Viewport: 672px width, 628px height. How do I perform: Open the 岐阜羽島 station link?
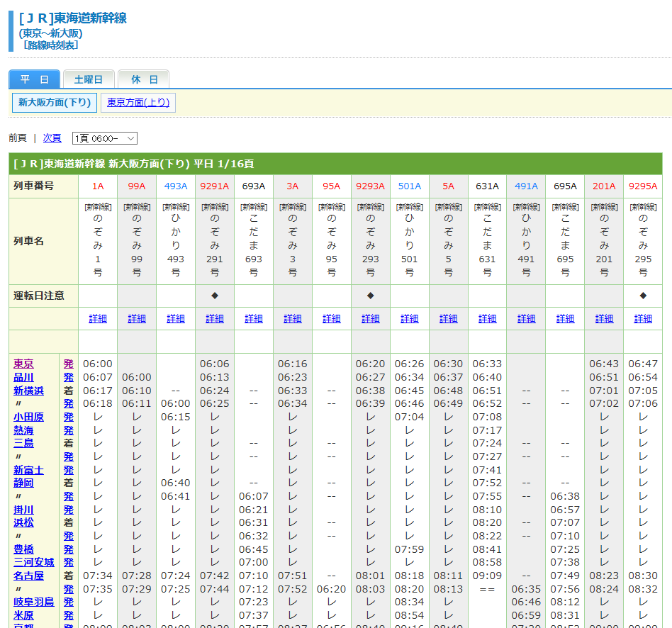pyautogui.click(x=34, y=602)
